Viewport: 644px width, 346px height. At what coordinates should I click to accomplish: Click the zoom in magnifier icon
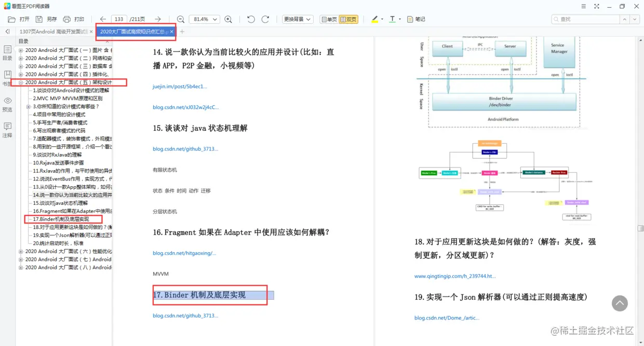pos(228,19)
